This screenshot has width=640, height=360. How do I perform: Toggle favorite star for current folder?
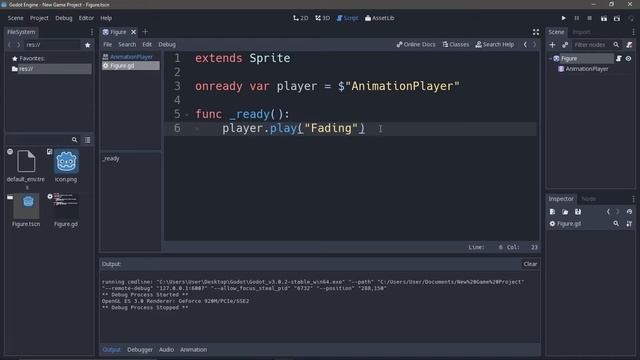point(87,45)
